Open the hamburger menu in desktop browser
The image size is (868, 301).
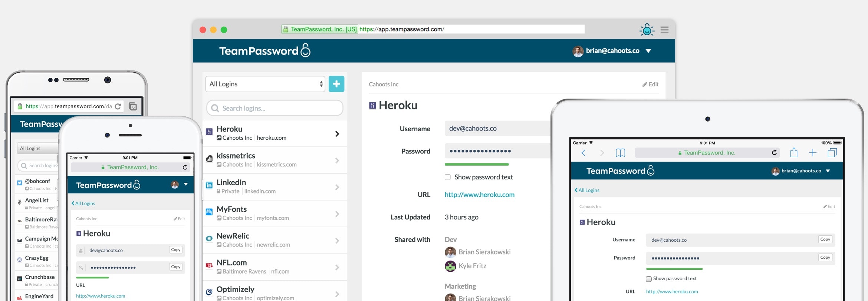664,30
